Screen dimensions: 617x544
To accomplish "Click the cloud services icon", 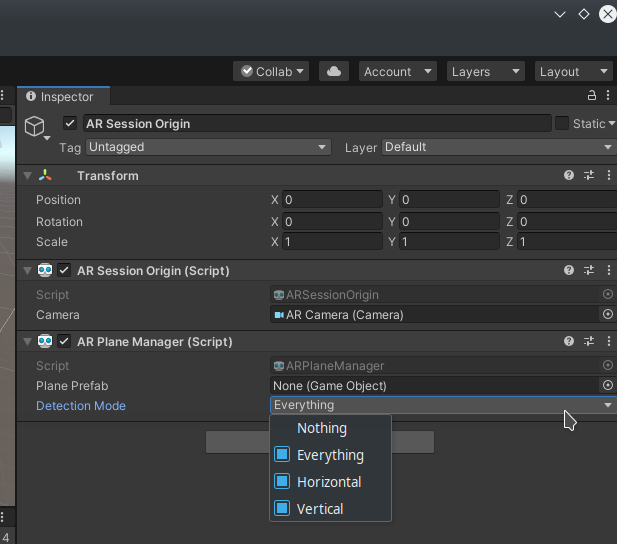I will (x=334, y=71).
